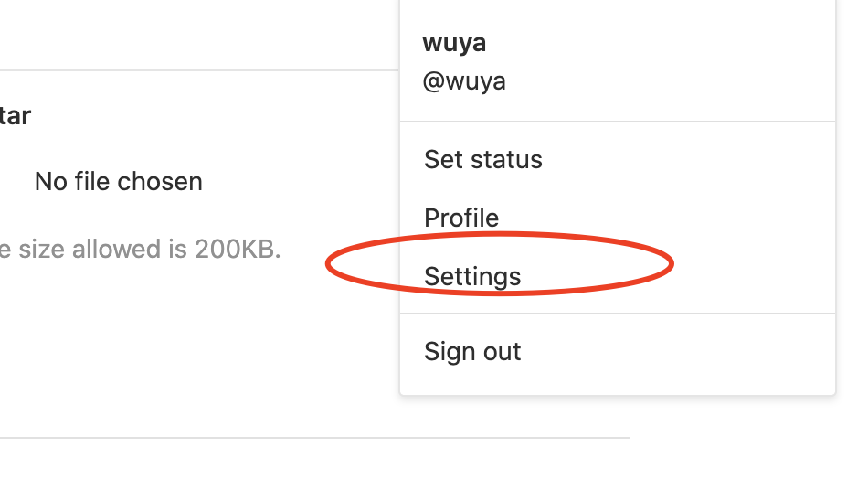Open Settings from the user dropdown
868x490 pixels.
(x=472, y=276)
